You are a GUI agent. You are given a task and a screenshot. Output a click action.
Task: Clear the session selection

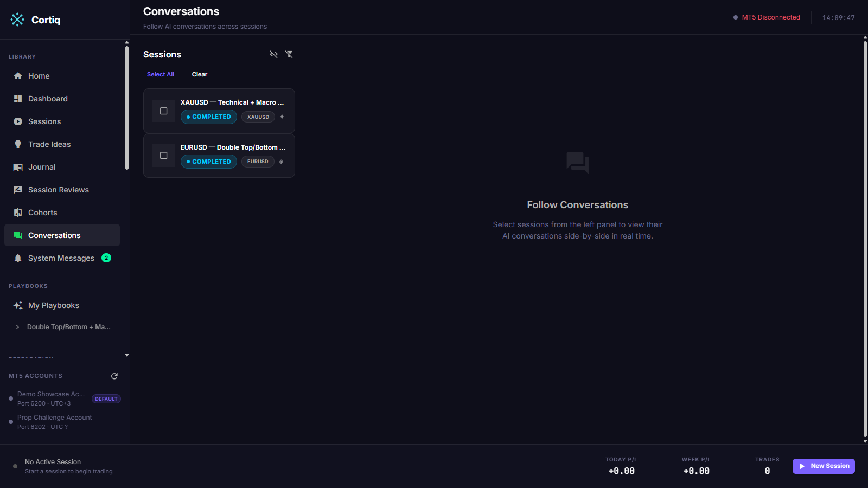point(200,74)
